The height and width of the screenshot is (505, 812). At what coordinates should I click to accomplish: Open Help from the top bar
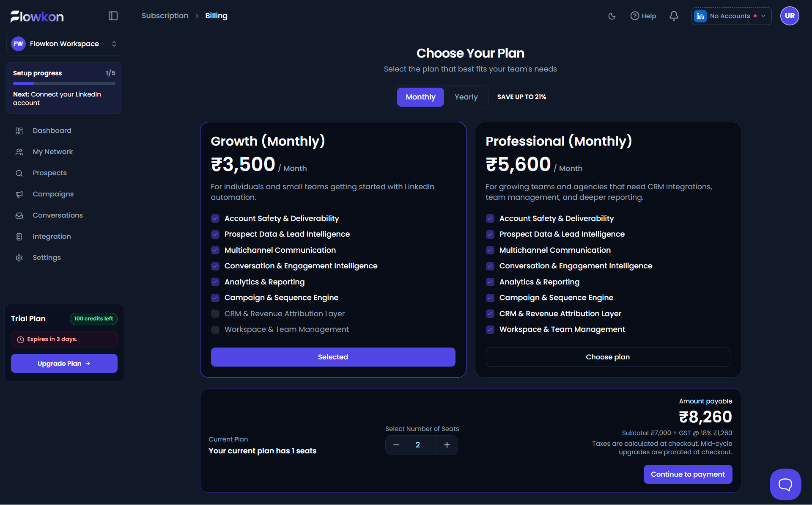[x=643, y=16]
